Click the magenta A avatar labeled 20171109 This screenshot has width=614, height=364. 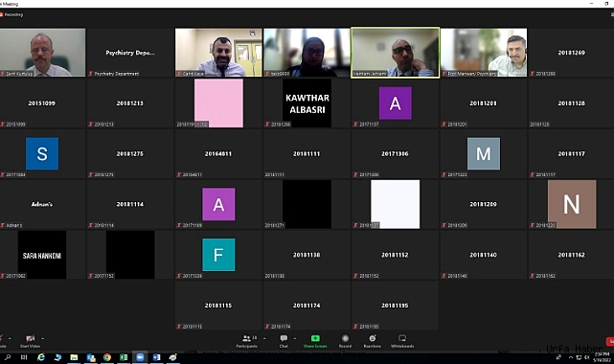pyautogui.click(x=218, y=204)
